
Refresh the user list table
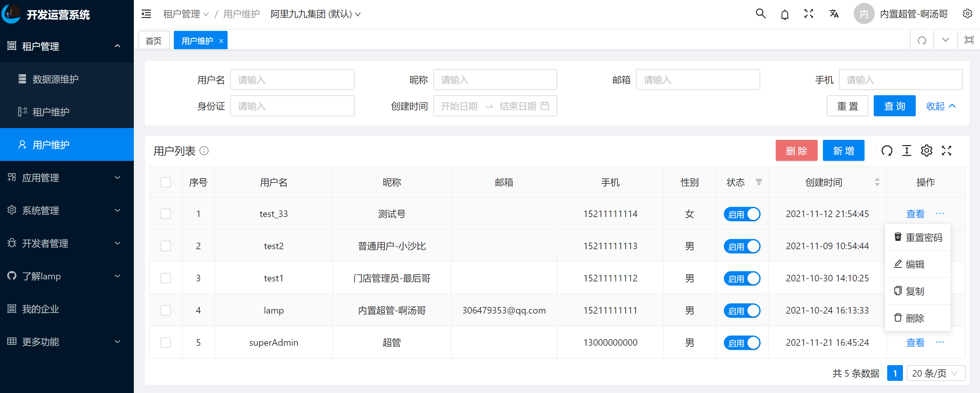(x=887, y=151)
